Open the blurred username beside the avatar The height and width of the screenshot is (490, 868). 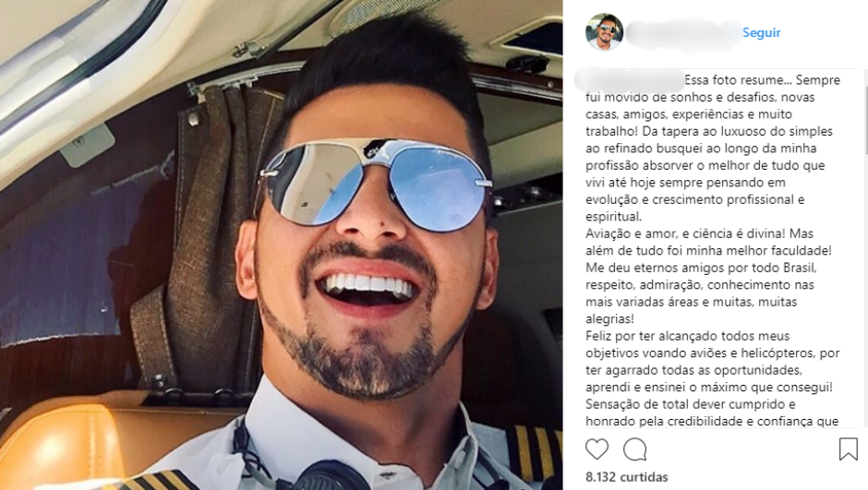tap(683, 33)
